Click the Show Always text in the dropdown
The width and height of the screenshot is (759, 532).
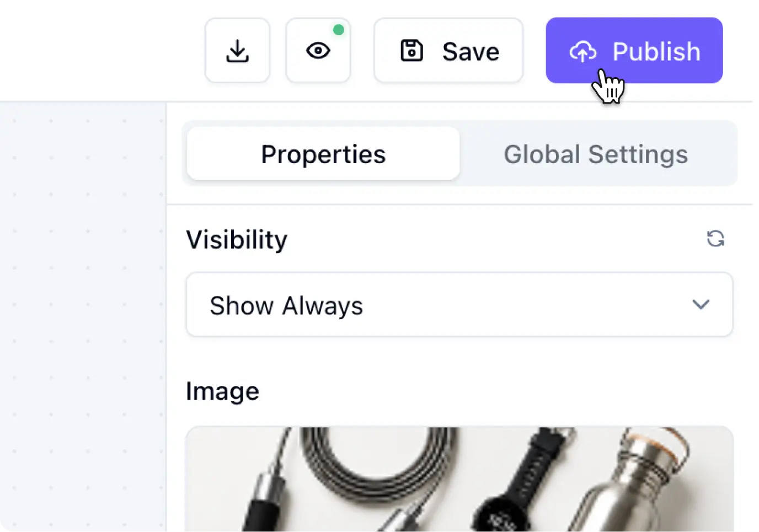[286, 306]
